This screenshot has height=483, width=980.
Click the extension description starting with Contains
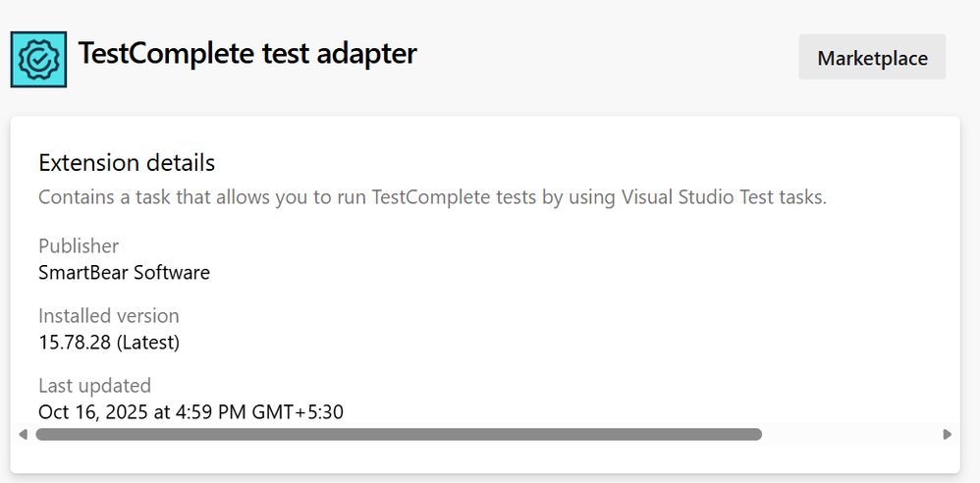432,197
